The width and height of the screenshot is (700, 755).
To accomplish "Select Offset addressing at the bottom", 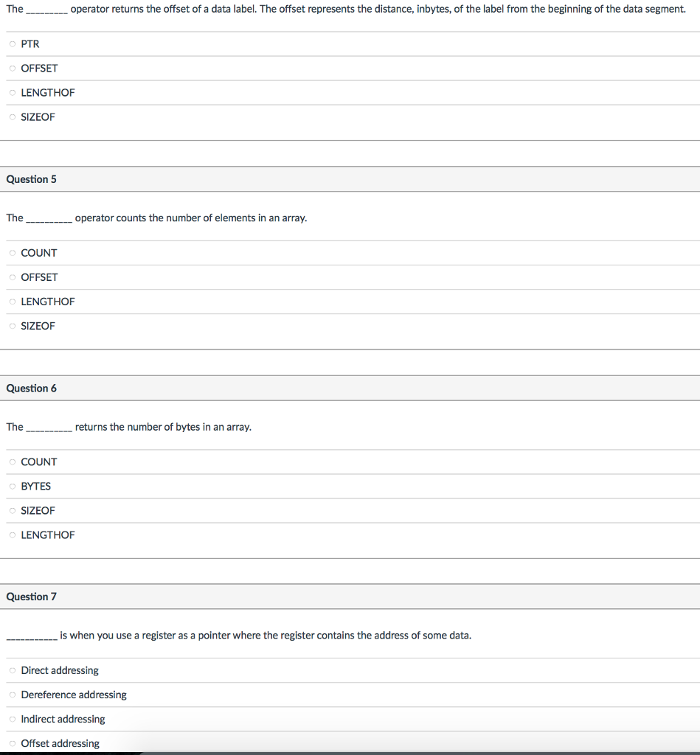I will point(13,743).
